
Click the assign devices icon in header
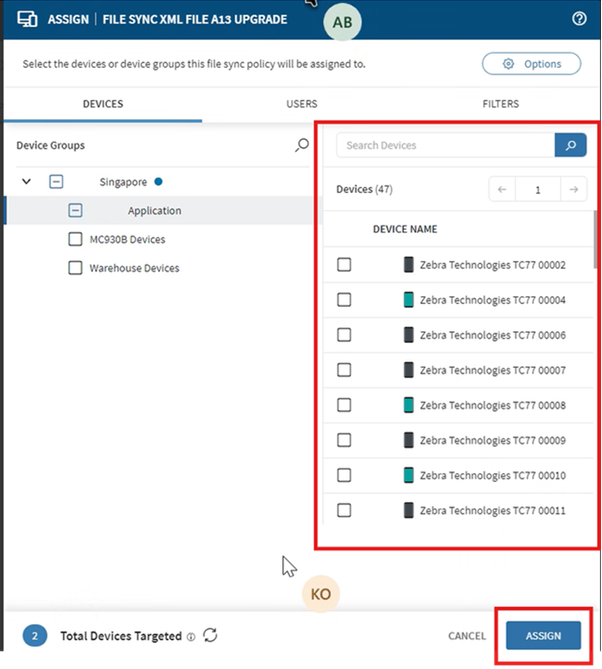(27, 19)
